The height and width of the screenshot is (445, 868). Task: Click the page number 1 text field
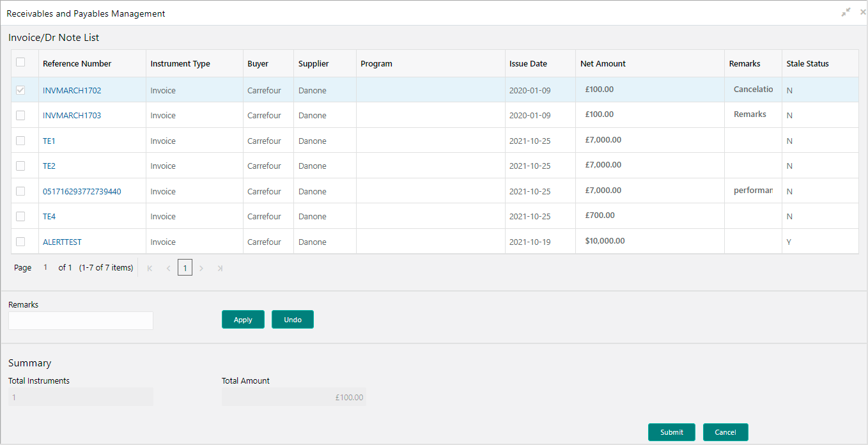pyautogui.click(x=45, y=268)
